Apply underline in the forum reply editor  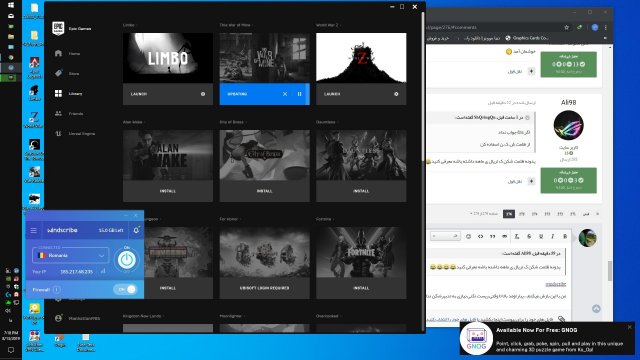[x=541, y=236]
